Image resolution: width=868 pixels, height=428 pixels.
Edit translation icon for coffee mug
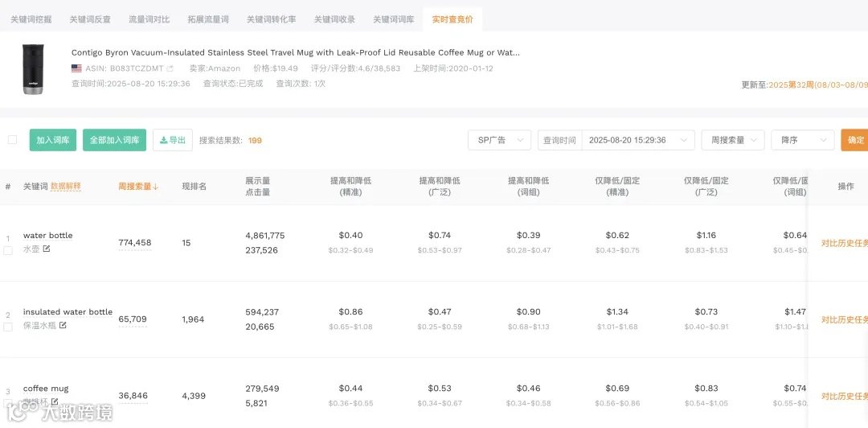(55, 401)
